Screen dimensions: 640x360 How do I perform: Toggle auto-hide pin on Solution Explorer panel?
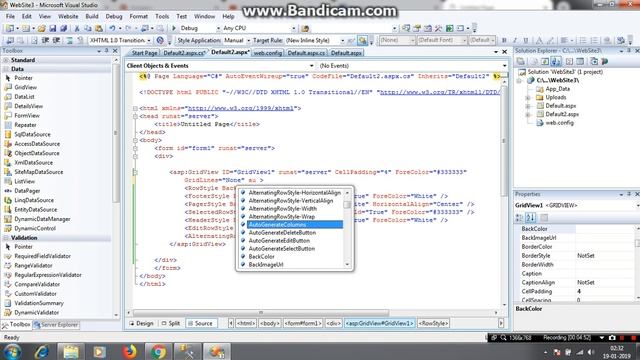(x=629, y=51)
